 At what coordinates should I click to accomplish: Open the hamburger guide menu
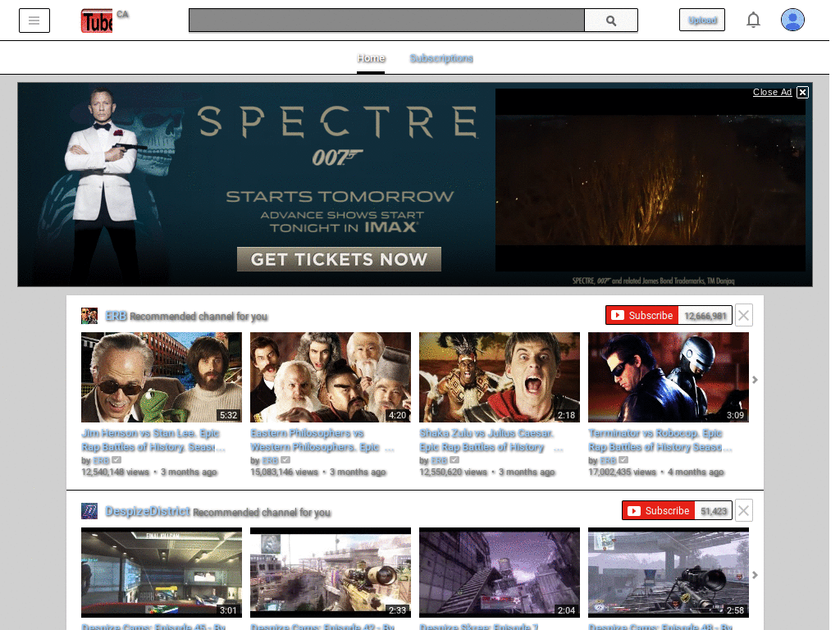(34, 21)
